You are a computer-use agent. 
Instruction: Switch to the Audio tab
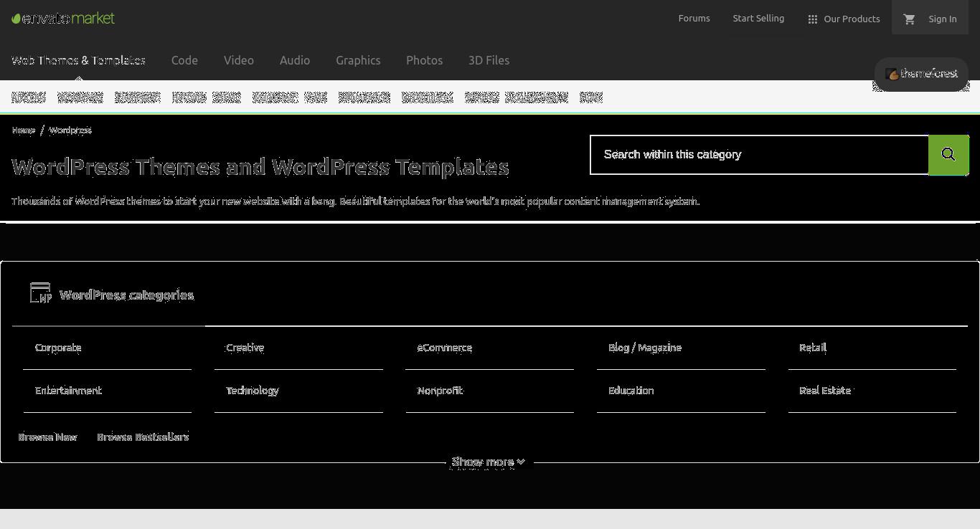295,60
